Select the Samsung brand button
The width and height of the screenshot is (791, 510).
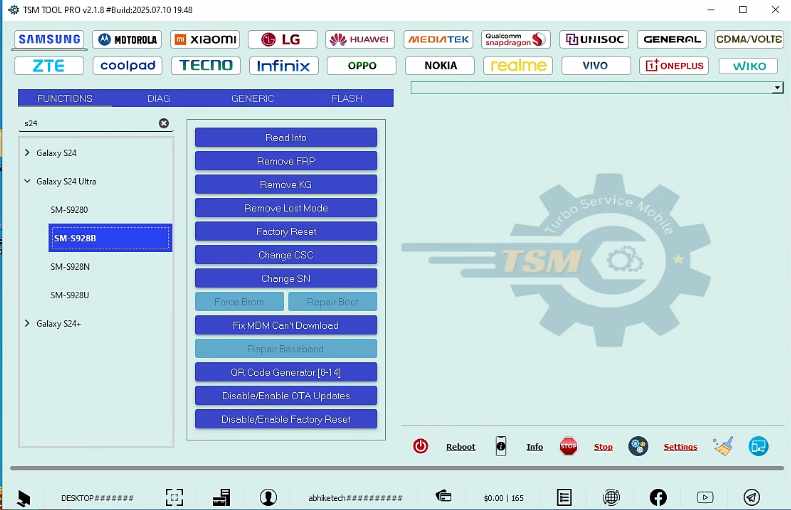pos(50,39)
